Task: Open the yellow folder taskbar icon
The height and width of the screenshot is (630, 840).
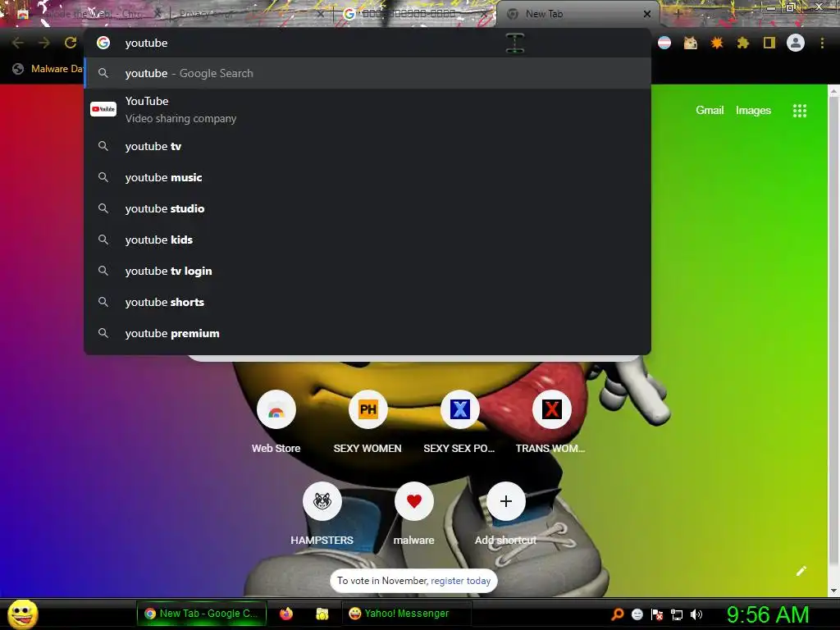Action: pos(322,614)
